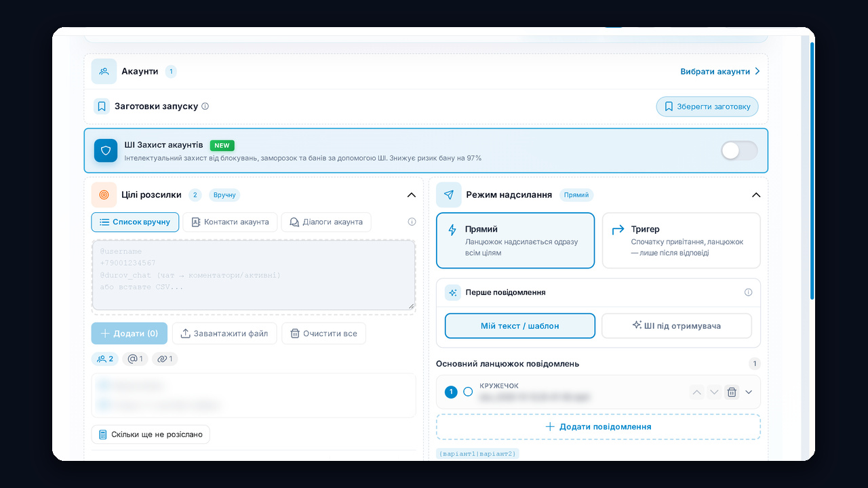Click the Додати (0) button
The width and height of the screenshot is (868, 488).
pyautogui.click(x=129, y=333)
